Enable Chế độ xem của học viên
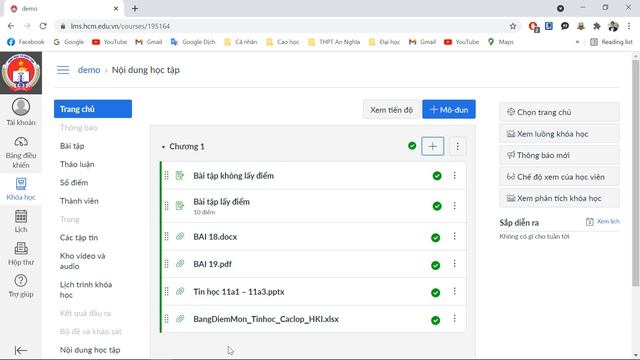The image size is (640, 360). pos(559,177)
